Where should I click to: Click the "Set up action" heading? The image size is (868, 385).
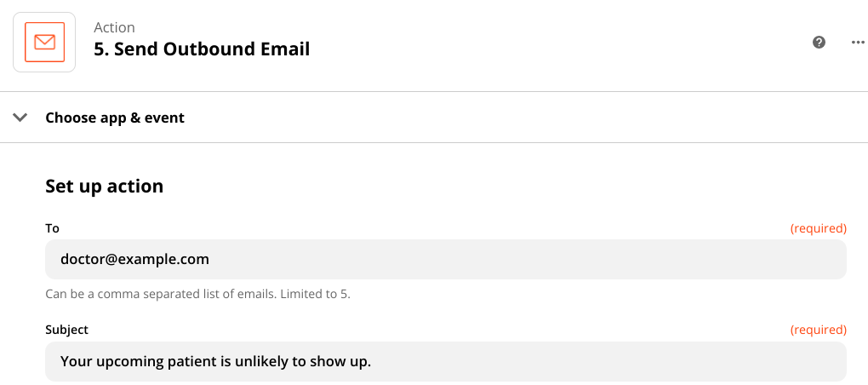pos(104,187)
